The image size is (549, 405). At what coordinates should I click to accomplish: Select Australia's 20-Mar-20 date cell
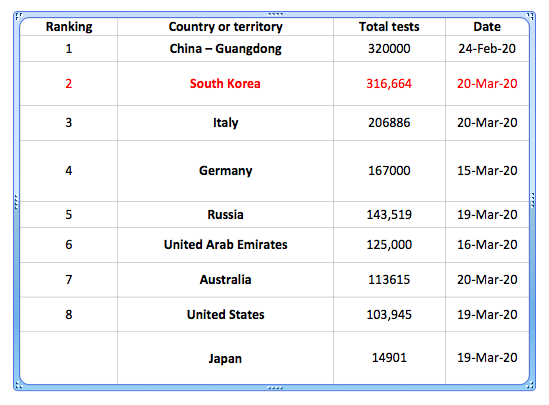[487, 280]
